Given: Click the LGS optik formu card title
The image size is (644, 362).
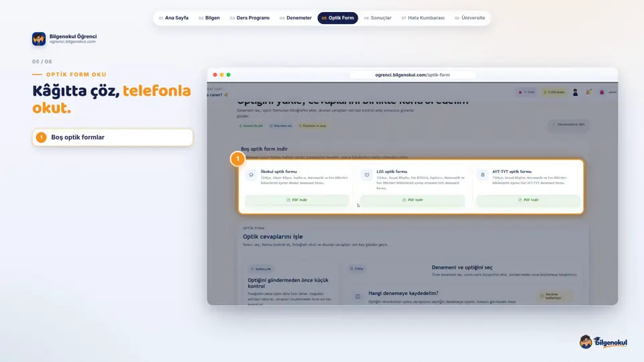Looking at the screenshot, I should (x=392, y=172).
